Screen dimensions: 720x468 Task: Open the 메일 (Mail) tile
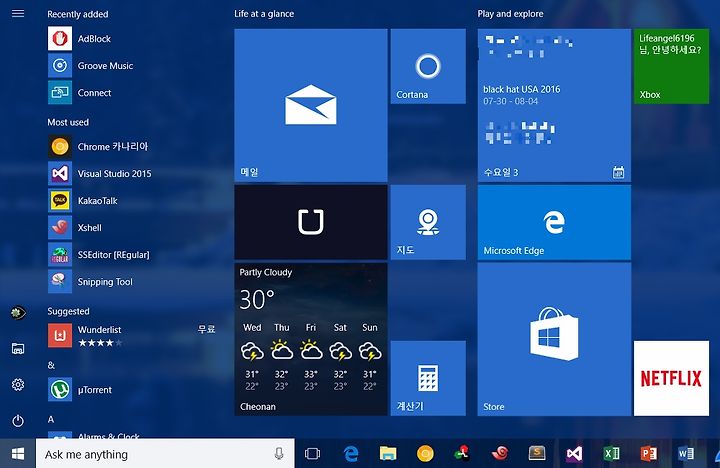311,105
